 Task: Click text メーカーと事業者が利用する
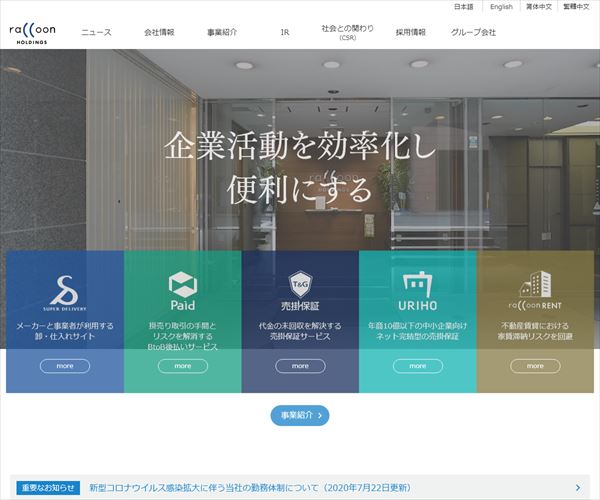(x=65, y=326)
